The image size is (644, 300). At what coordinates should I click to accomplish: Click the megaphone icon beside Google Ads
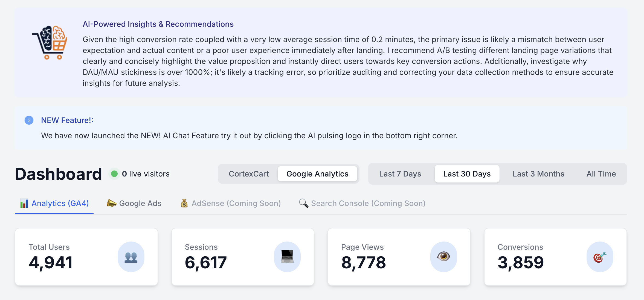111,203
